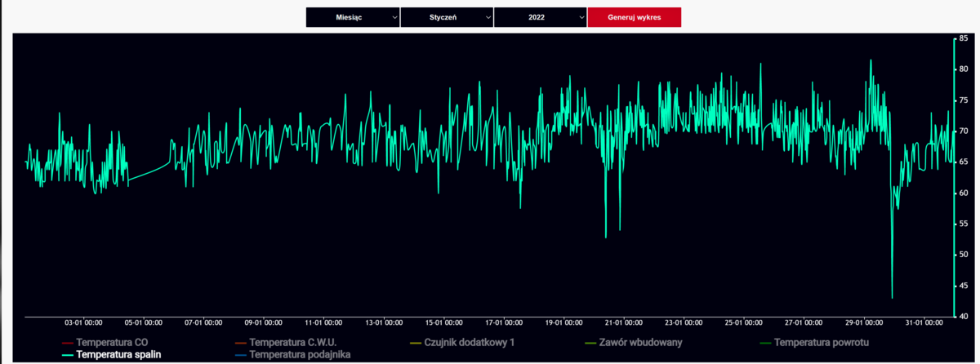Expand the Styczeń month selector

coord(447,17)
